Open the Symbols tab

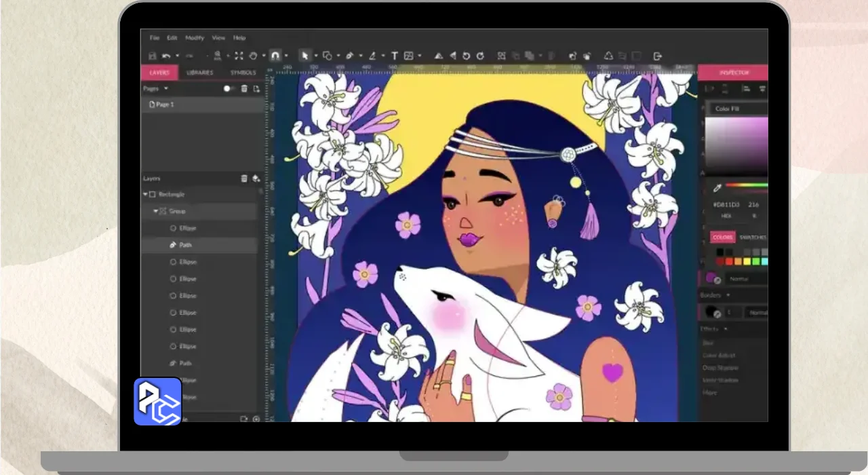coord(243,73)
